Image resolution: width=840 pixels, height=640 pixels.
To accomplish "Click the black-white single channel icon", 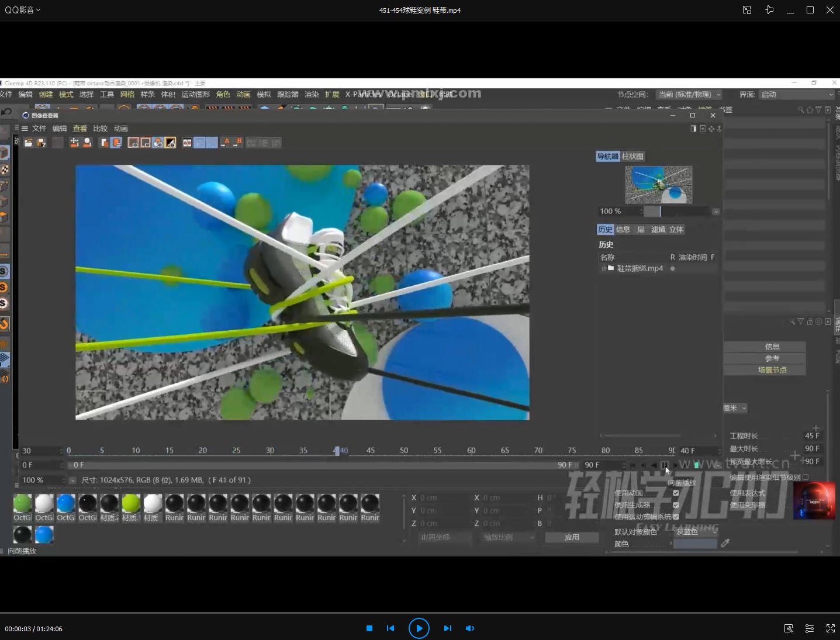I will (x=170, y=143).
